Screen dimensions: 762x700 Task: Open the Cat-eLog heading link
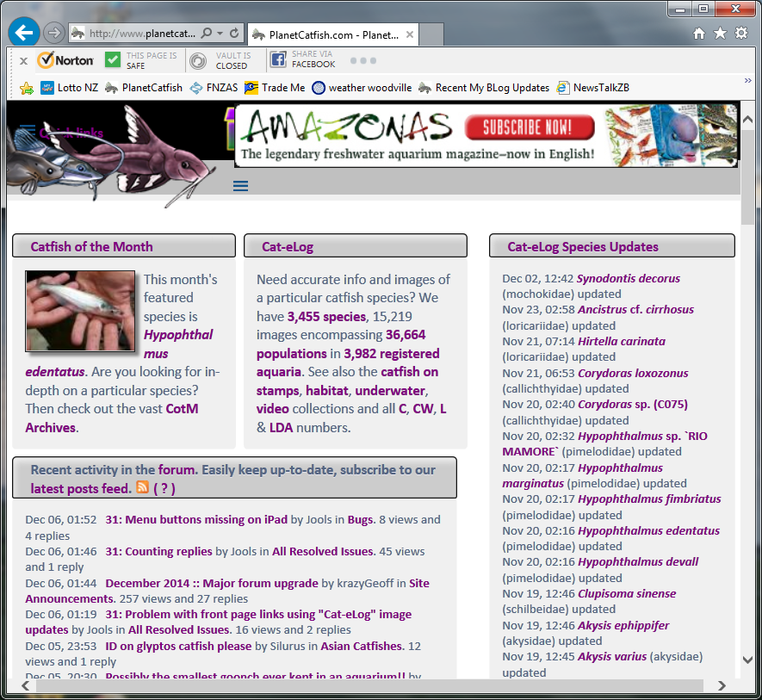(x=288, y=247)
